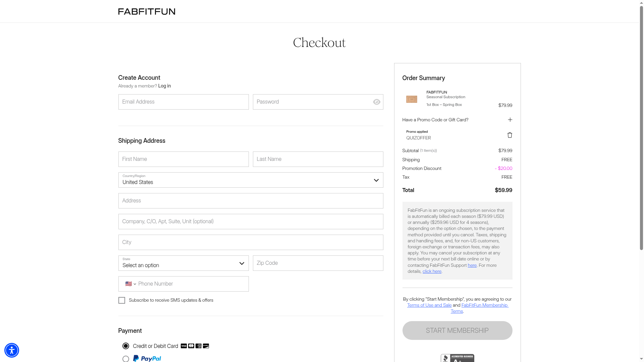
Task: Click the Log in link
Action: (x=164, y=86)
